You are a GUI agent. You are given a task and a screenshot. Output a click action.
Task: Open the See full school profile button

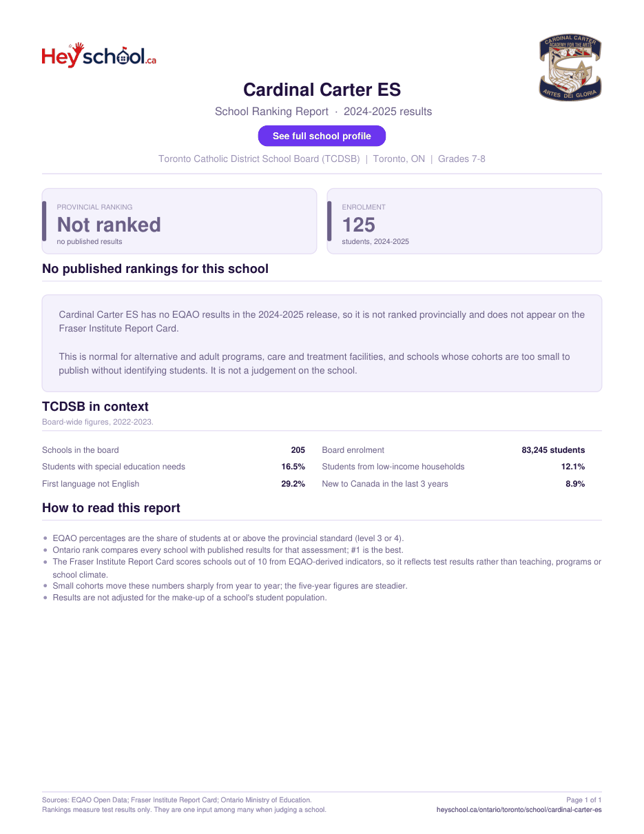click(x=322, y=136)
